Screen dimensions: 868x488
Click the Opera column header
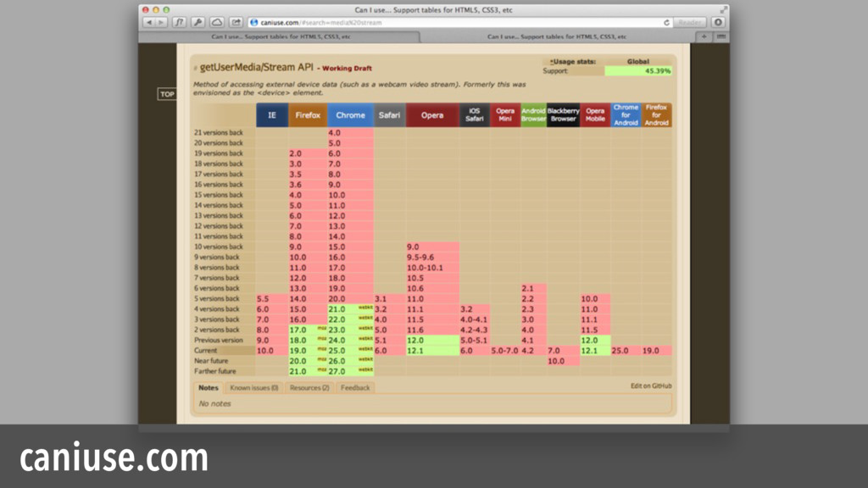point(432,115)
